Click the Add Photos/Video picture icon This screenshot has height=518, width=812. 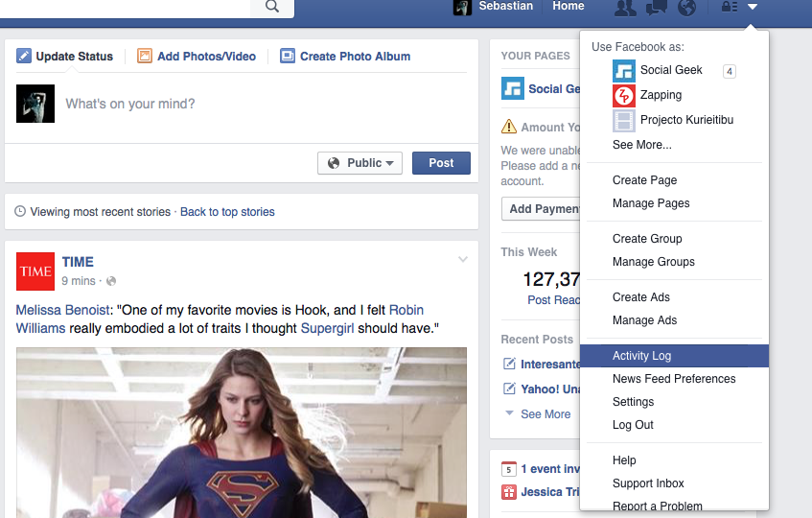(x=145, y=56)
